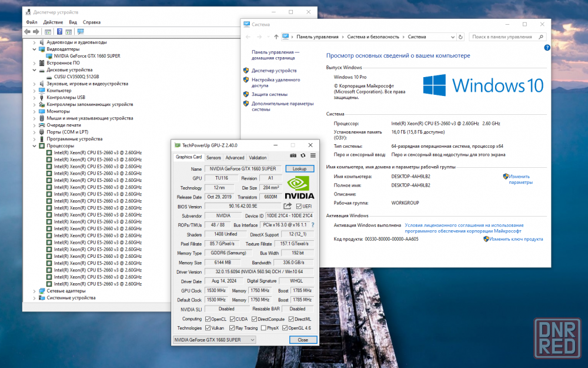
Task: Click the GPU-Z screenshot camera icon
Action: coord(293,155)
